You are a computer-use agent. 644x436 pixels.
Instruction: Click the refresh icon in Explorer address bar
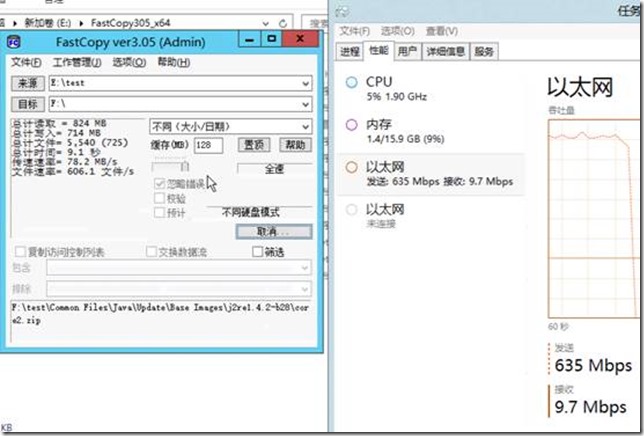pyautogui.click(x=283, y=24)
